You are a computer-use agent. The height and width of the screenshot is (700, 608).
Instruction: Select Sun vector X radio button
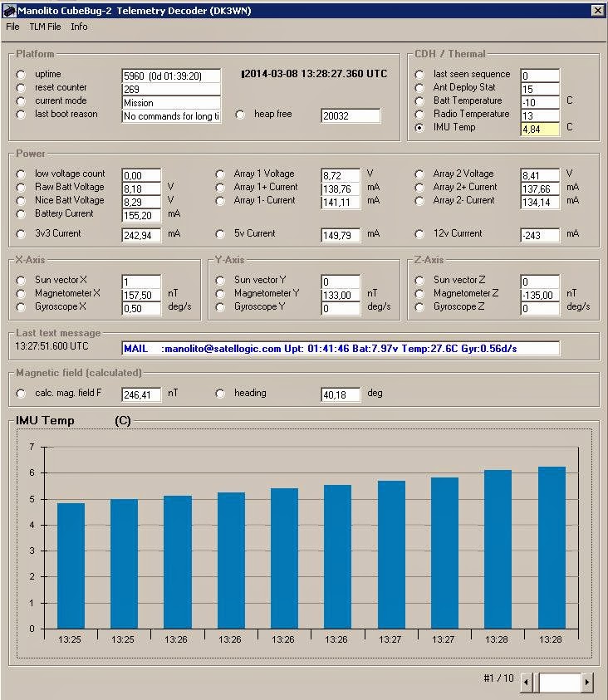click(21, 281)
